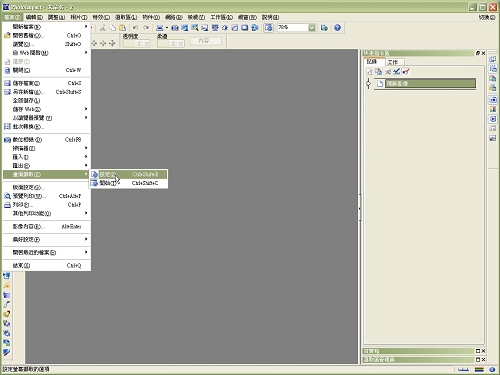Click the floppy disk icon beside Ctrl+S entry
The width and height of the screenshot is (500, 375).
tap(7, 83)
